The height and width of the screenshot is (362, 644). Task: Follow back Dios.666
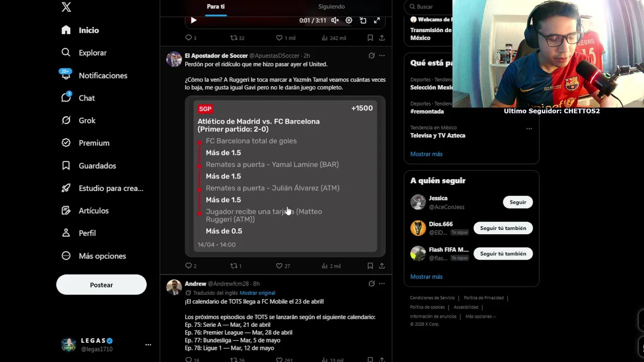point(503,228)
